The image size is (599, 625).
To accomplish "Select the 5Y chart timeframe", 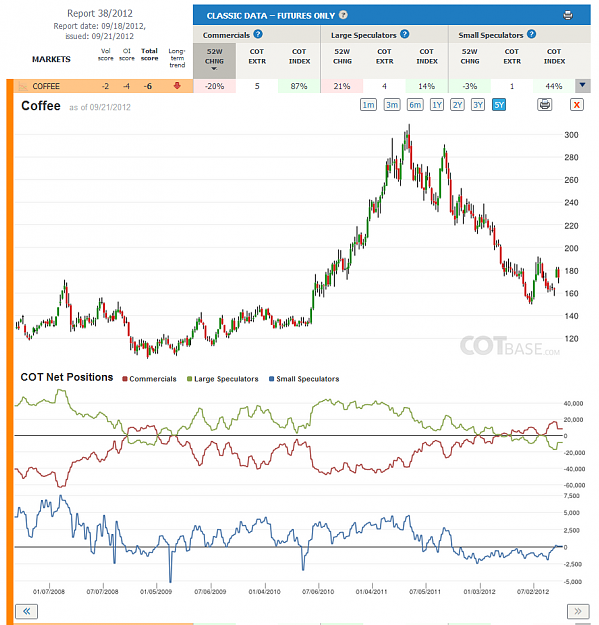I will click(499, 105).
